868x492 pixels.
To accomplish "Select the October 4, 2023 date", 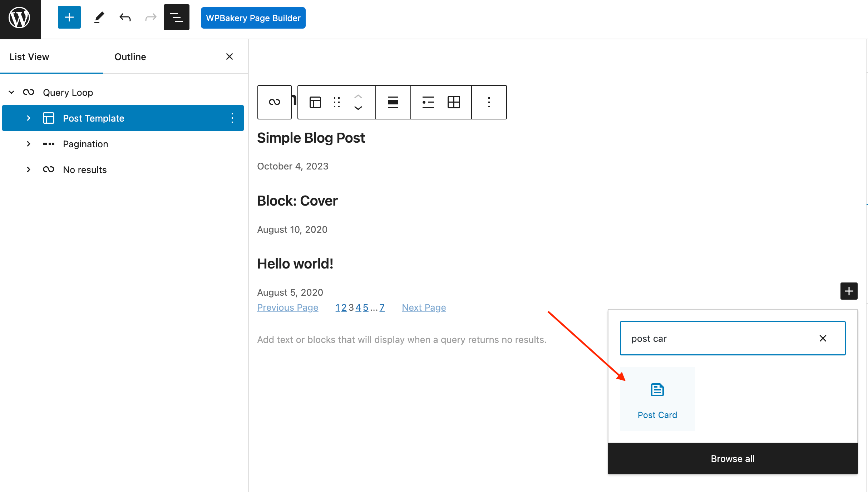I will click(x=293, y=166).
